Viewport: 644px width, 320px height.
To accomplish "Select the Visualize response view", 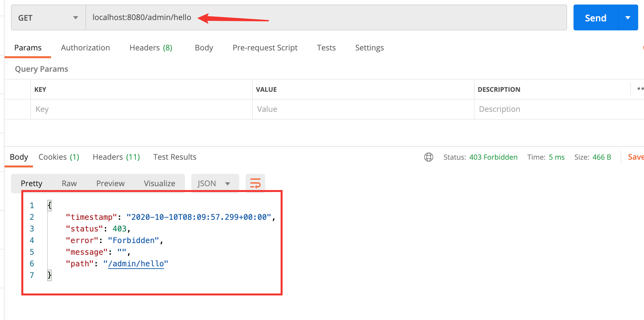I will (159, 184).
